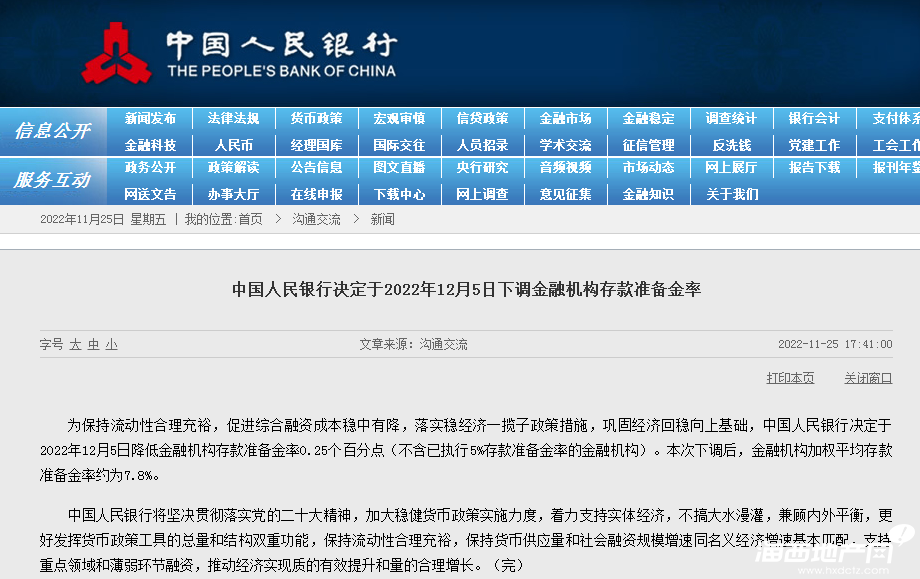Click the 新闻 breadcrumb link

click(x=383, y=219)
